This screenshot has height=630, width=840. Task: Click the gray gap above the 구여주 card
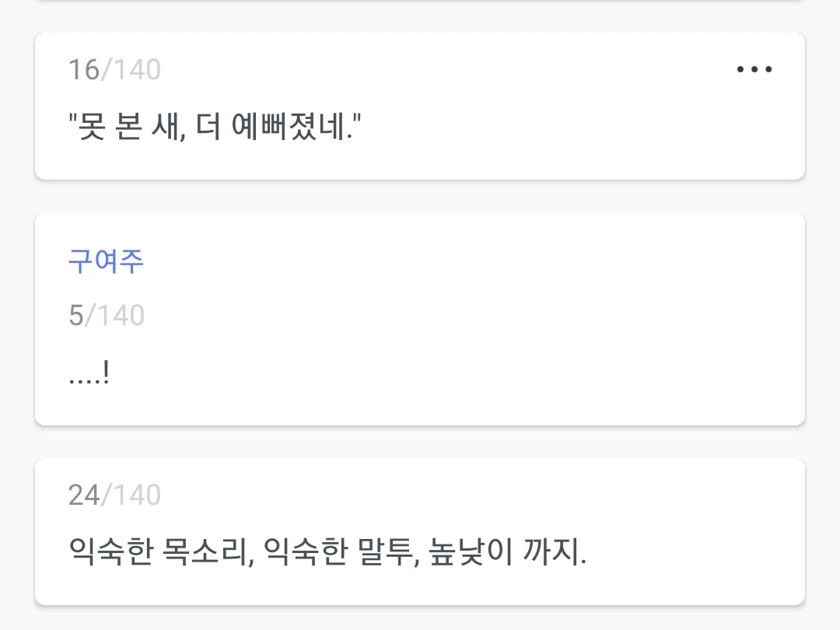click(420, 196)
